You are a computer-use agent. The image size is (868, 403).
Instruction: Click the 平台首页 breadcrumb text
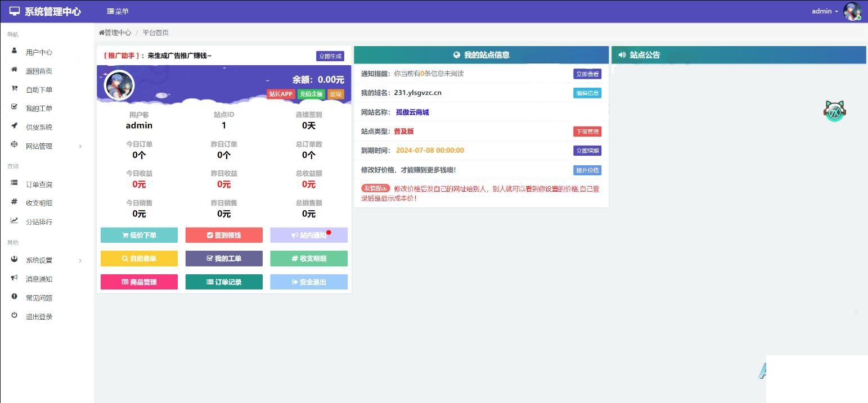(156, 33)
